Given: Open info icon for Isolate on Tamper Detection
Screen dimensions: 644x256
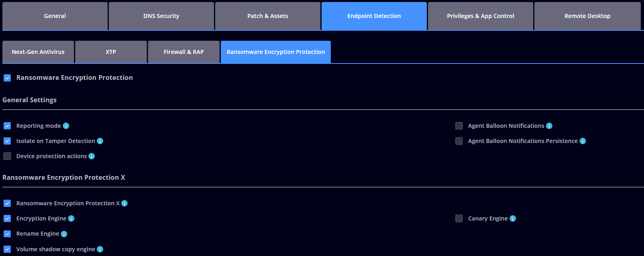Looking at the screenshot, I should pos(100,141).
